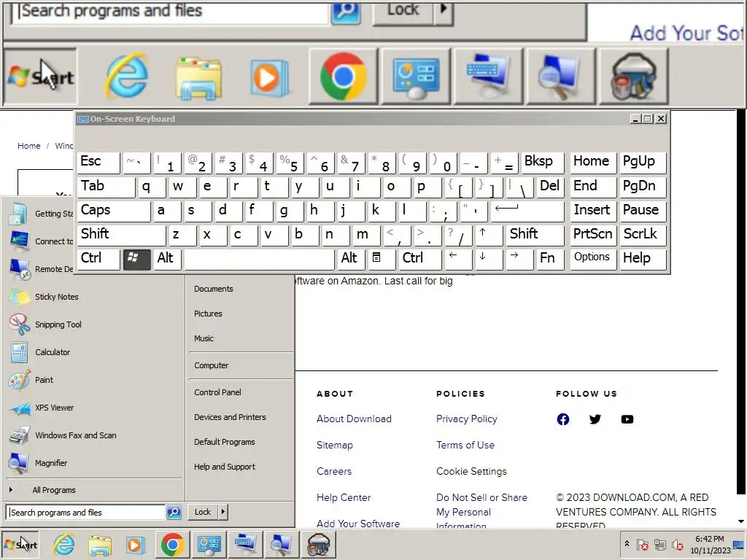Screen dimensions: 747x560
Task: Open Internet Explorer from the taskbar
Action: (x=64, y=545)
